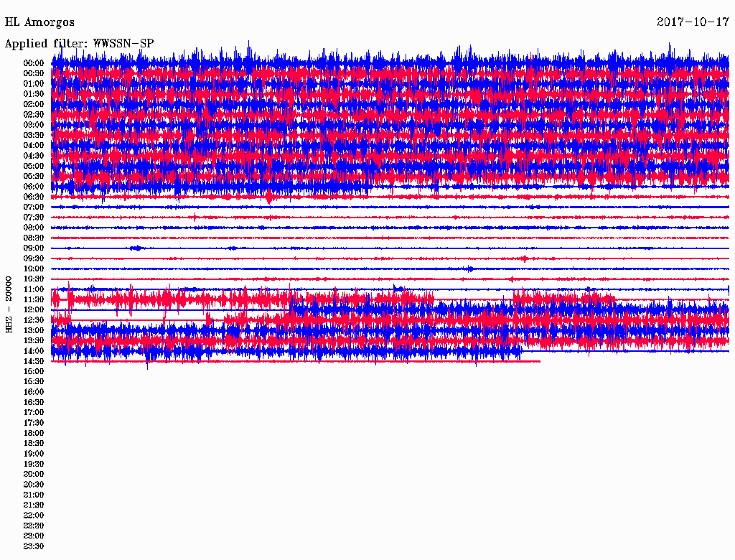Select the 05:30 time label
Viewport: 735px width, 560px height.
[34, 177]
